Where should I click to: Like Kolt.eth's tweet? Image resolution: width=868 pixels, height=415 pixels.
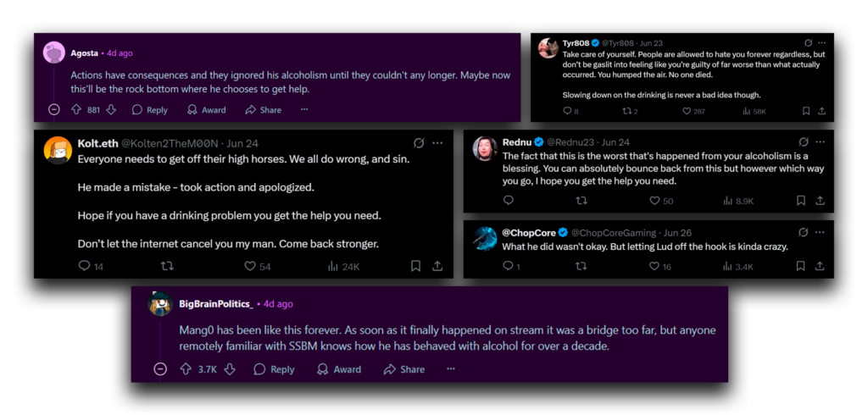tap(250, 266)
